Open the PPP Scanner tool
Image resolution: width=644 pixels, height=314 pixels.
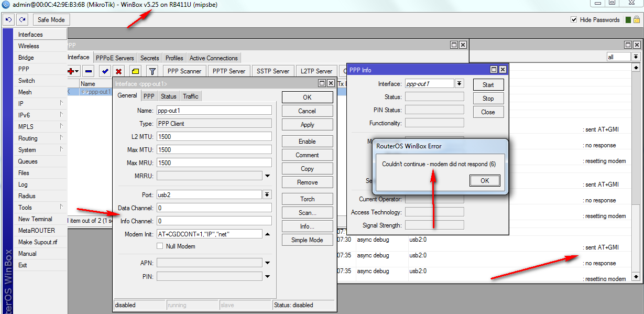tap(184, 71)
